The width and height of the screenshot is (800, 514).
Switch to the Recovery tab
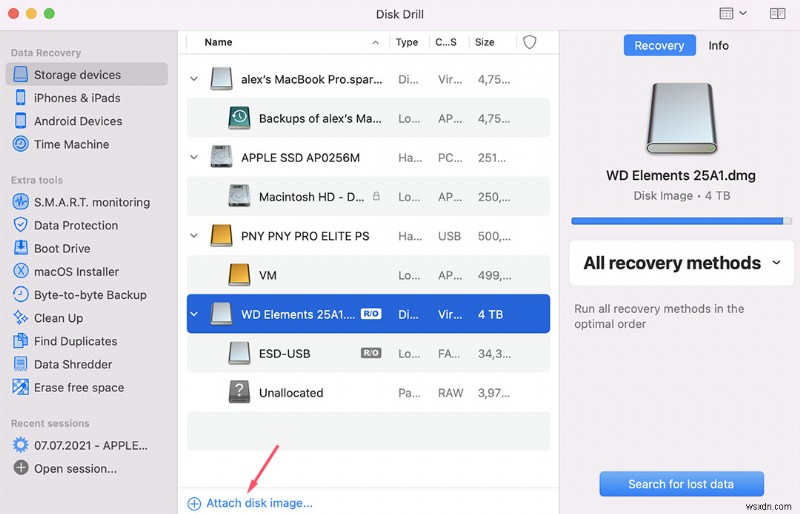click(659, 45)
